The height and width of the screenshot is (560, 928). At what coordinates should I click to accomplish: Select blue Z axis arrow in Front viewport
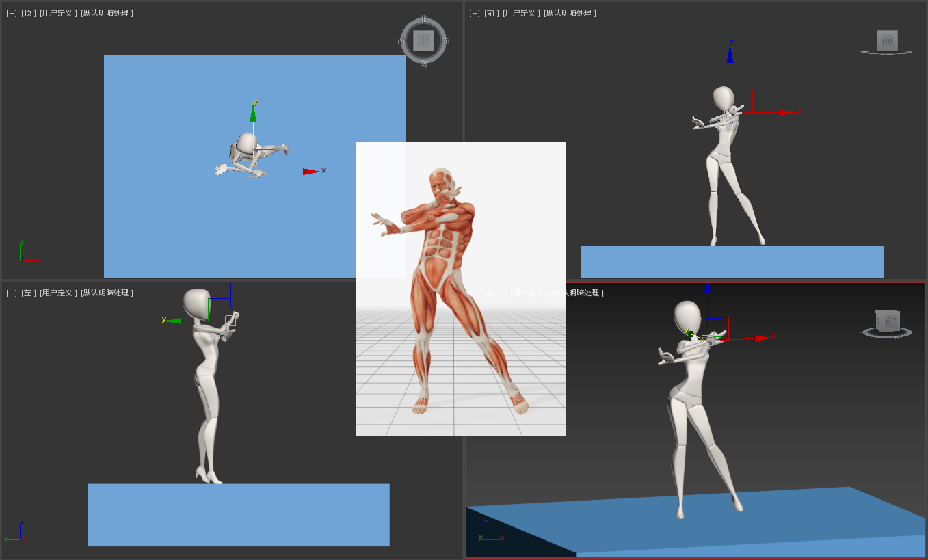point(730,54)
